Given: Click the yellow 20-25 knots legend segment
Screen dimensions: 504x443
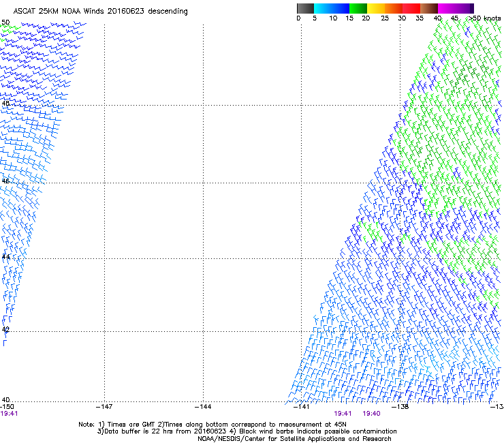Looking at the screenshot, I should pos(376,8).
